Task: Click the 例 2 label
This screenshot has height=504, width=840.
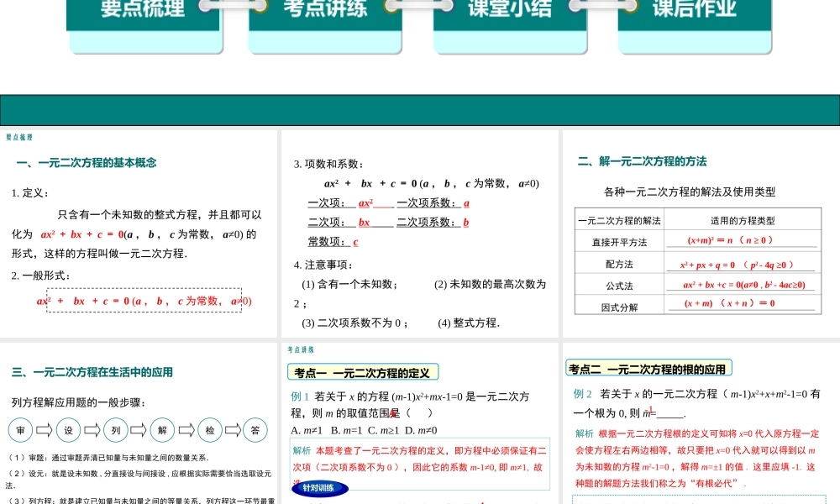Action: pos(582,394)
